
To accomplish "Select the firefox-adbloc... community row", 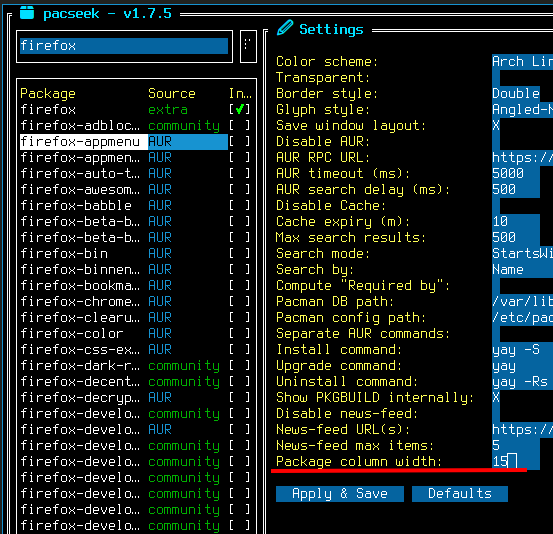I will pyautogui.click(x=136, y=126).
